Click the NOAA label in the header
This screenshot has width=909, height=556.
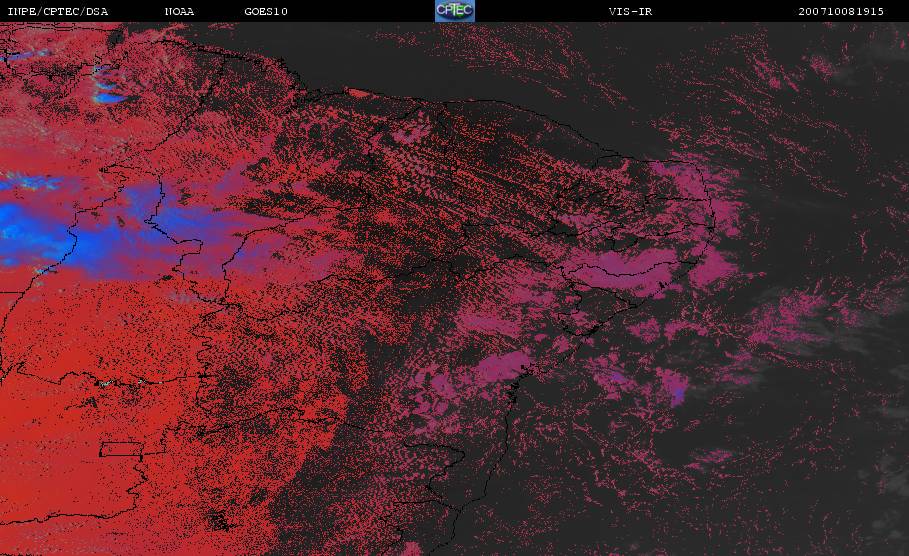(x=180, y=11)
